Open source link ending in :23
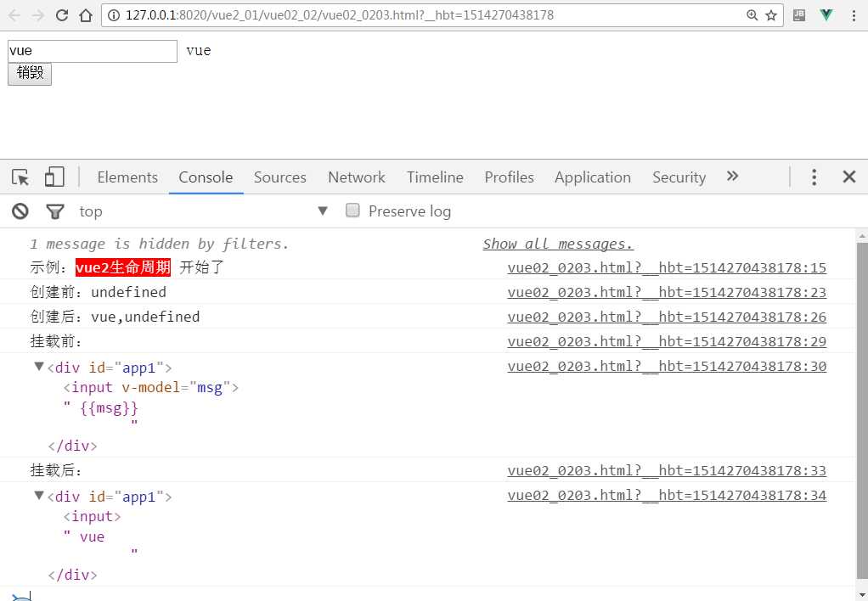This screenshot has height=601, width=868. pyautogui.click(x=667, y=292)
